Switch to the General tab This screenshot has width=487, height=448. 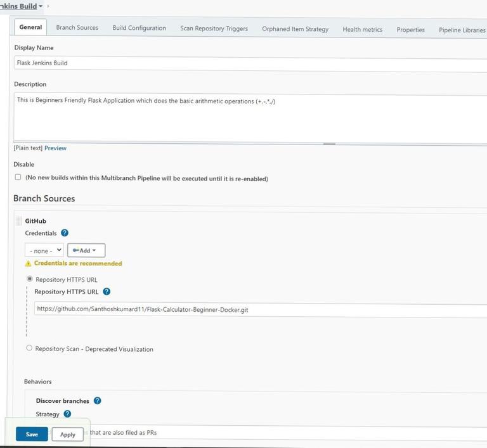point(30,27)
